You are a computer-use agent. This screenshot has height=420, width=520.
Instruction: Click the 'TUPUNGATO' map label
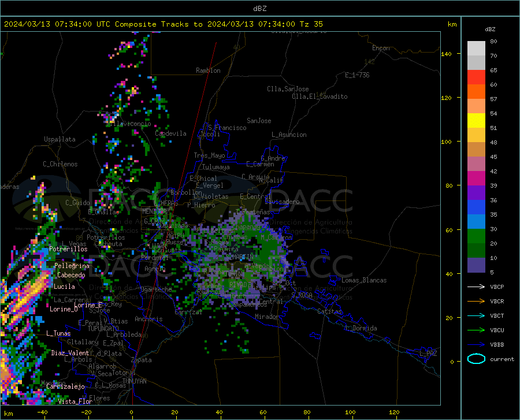pyautogui.click(x=103, y=329)
